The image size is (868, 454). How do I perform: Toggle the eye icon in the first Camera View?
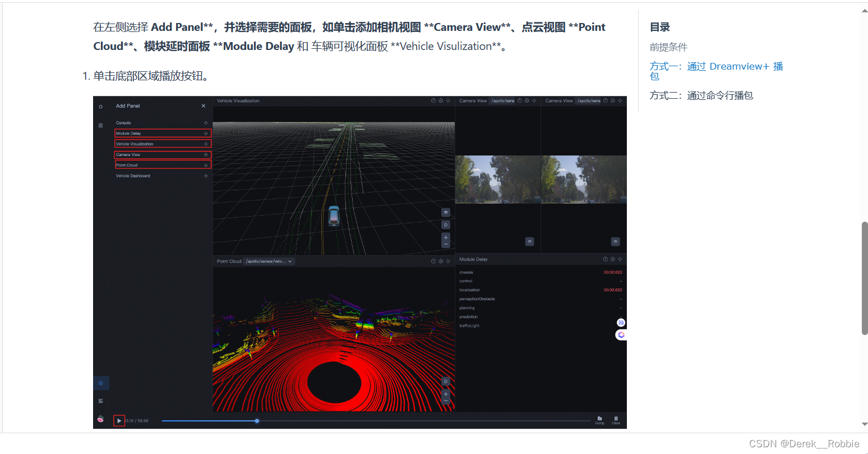click(x=529, y=241)
